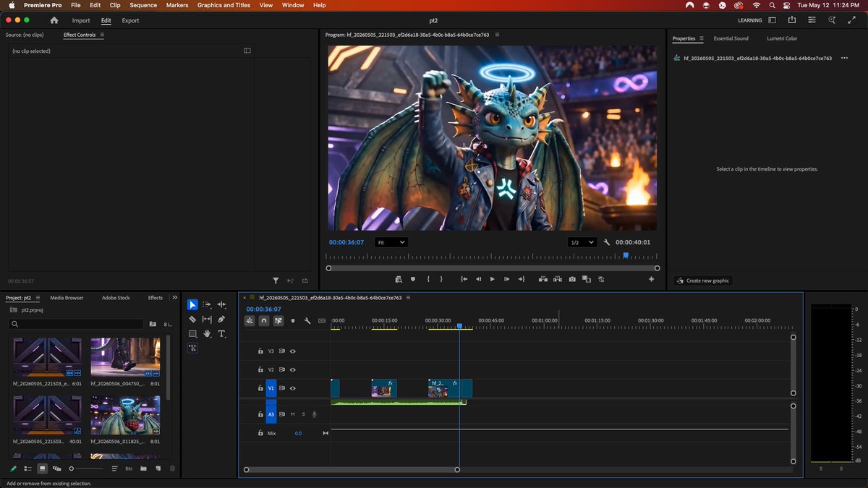This screenshot has height=488, width=868.
Task: Step forward one frame
Action: pos(507,279)
